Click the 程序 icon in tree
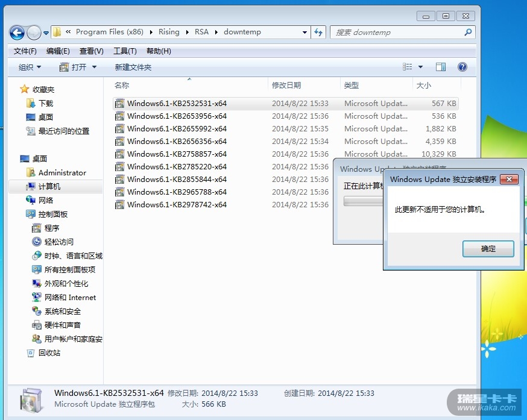This screenshot has height=420, width=527. (36, 228)
